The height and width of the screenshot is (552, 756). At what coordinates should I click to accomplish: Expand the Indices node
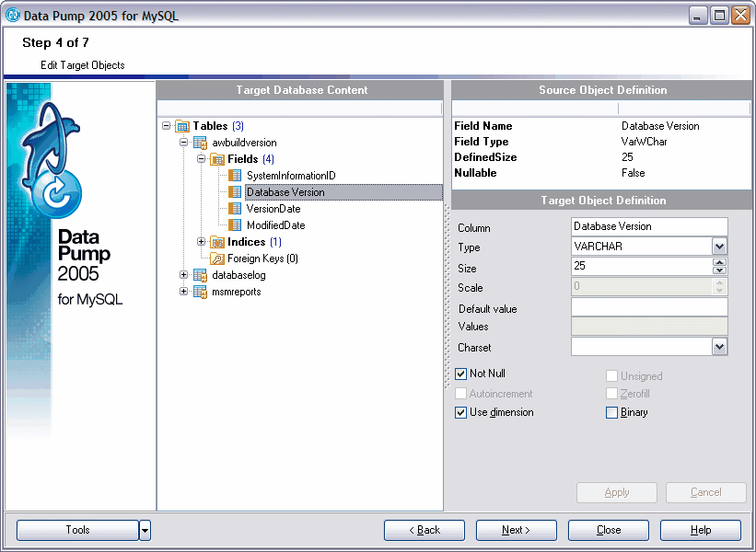202,241
